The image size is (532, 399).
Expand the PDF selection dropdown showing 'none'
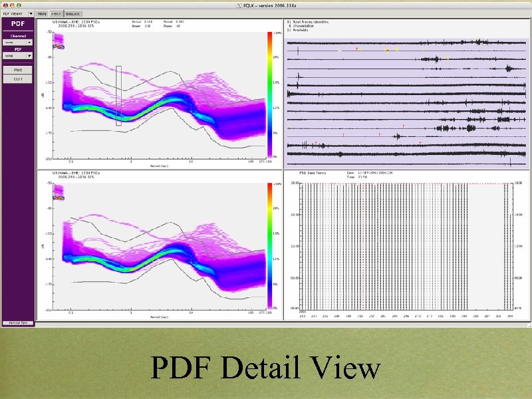click(x=18, y=56)
